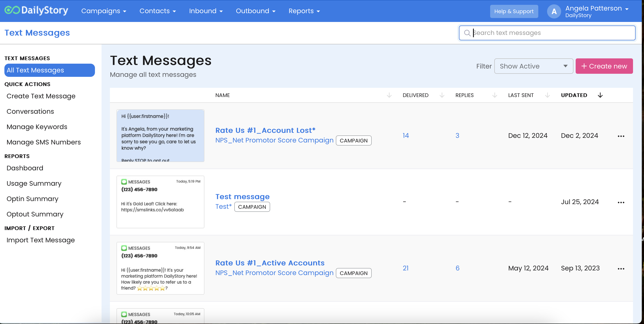644x324 pixels.
Task: Open the Reports menu
Action: [304, 11]
